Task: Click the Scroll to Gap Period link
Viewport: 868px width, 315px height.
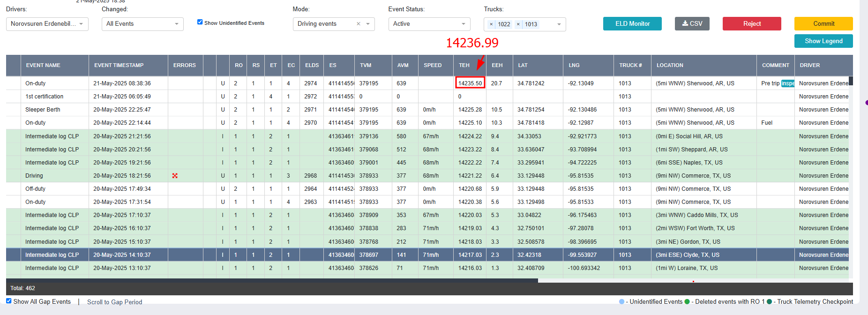Action: coord(114,302)
